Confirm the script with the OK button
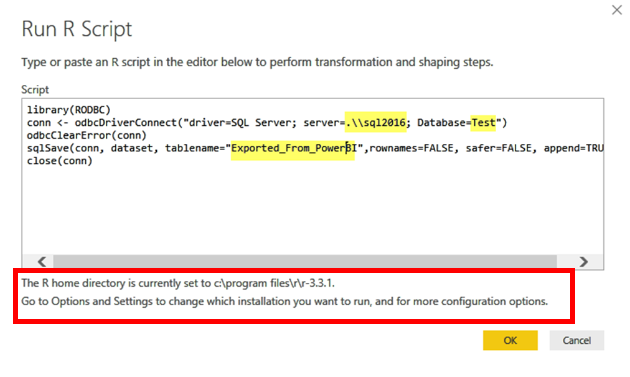The image size is (630, 377). [x=510, y=340]
